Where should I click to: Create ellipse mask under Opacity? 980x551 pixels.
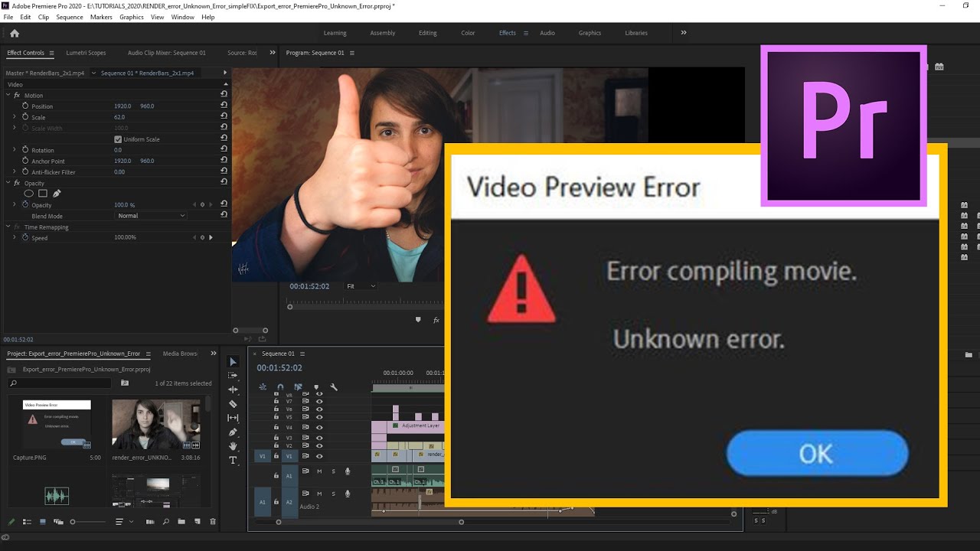coord(28,194)
